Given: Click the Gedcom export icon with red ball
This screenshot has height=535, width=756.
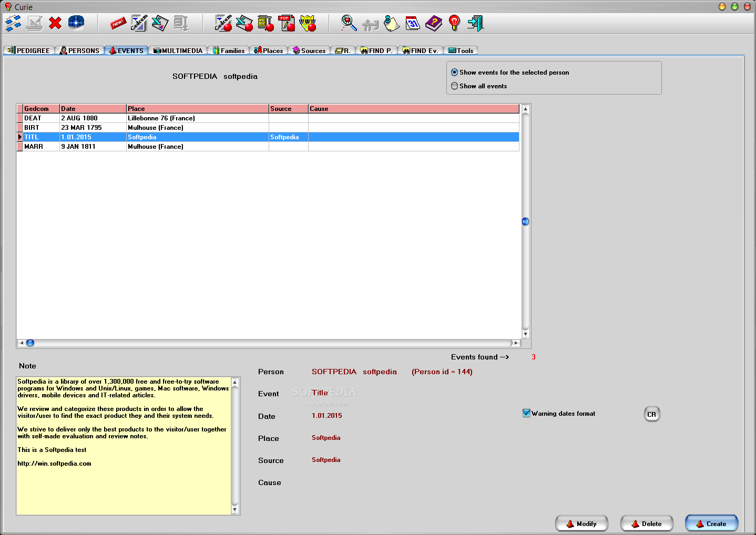Looking at the screenshot, I should (x=223, y=23).
